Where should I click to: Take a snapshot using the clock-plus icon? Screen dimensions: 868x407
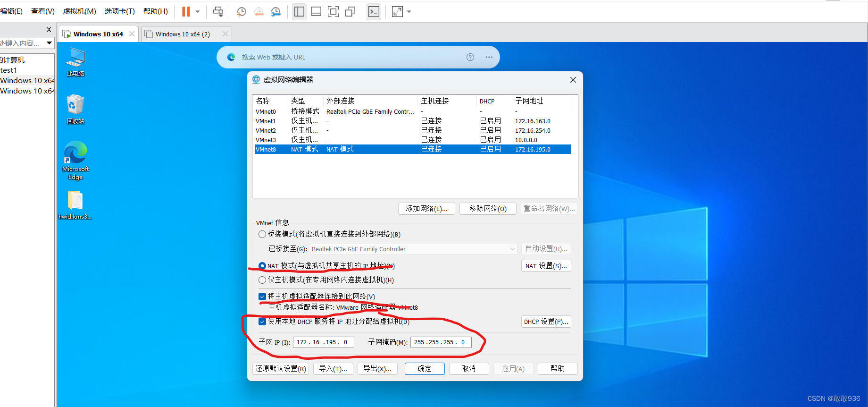pos(242,11)
